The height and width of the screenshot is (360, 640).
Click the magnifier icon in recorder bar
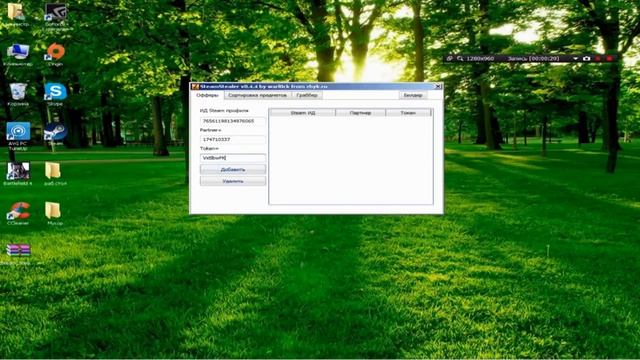(x=460, y=58)
